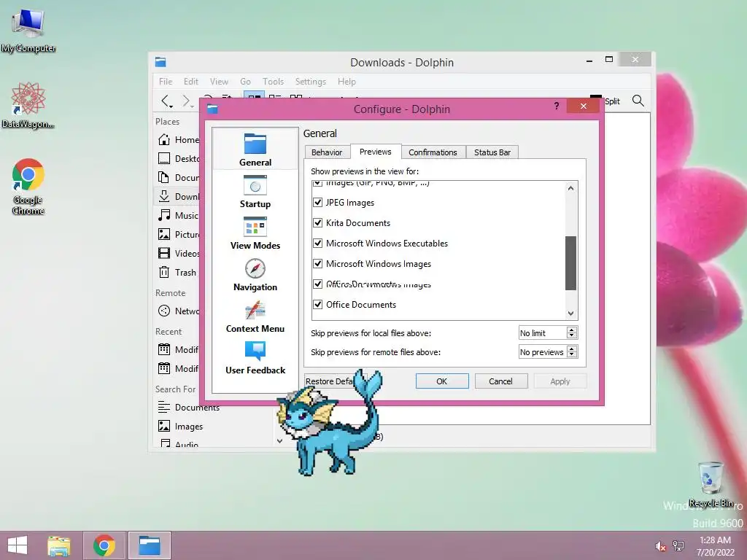Click the forward arrow in Dolphin toolbar

pyautogui.click(x=186, y=101)
